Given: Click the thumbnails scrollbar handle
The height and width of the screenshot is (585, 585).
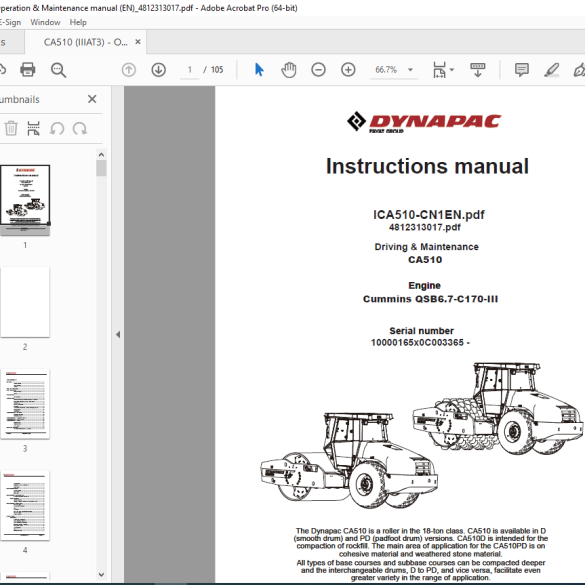Looking at the screenshot, I should [101, 168].
